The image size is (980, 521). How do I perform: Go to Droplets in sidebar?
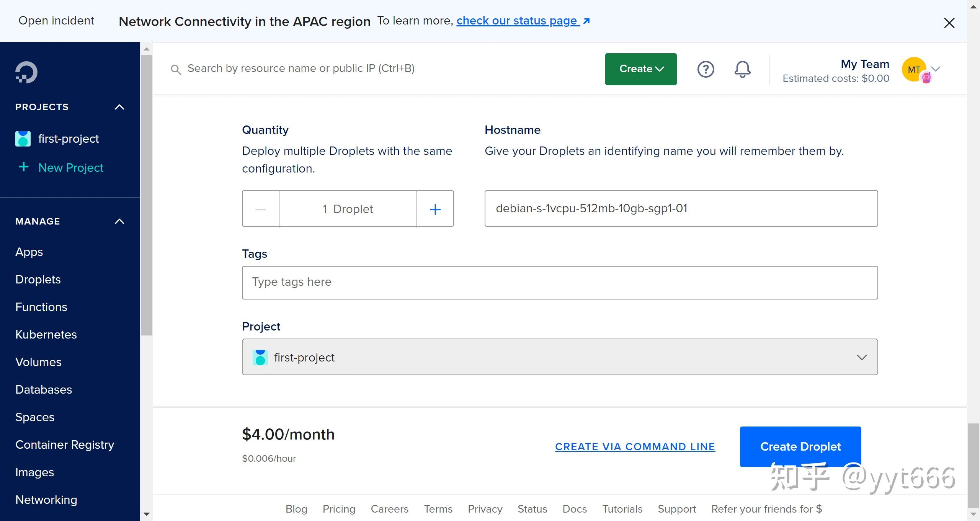pyautogui.click(x=38, y=280)
